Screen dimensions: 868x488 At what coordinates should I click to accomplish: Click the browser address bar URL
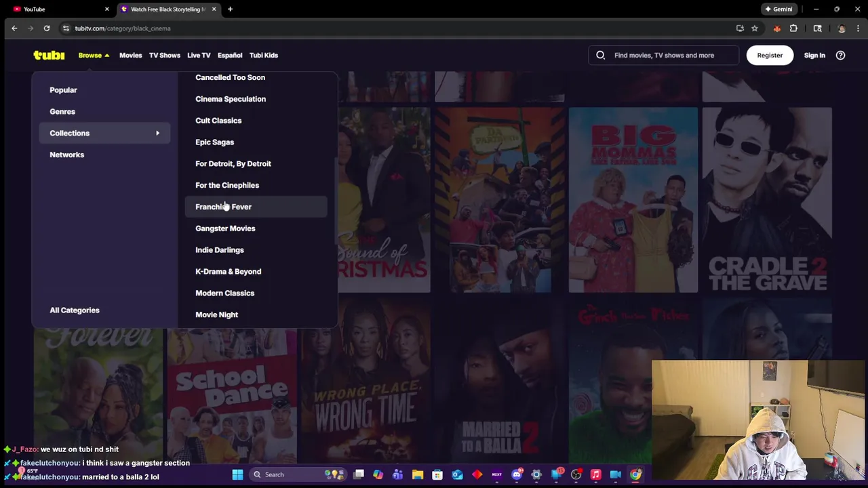[x=123, y=28]
